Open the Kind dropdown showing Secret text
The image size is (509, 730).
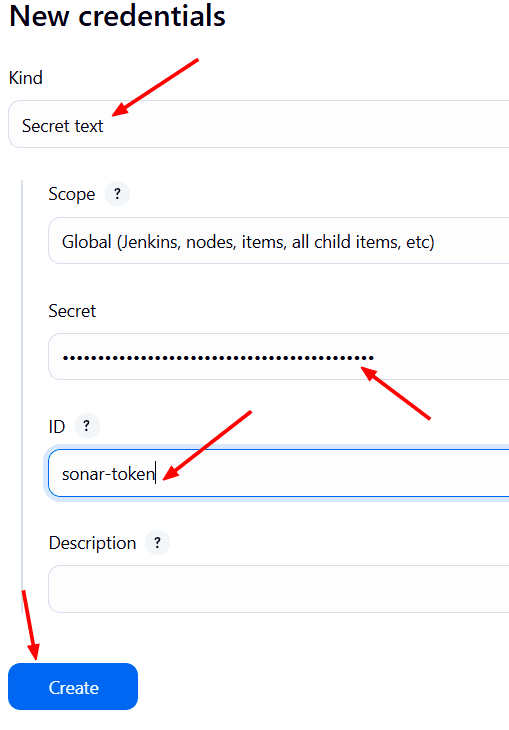pos(259,124)
